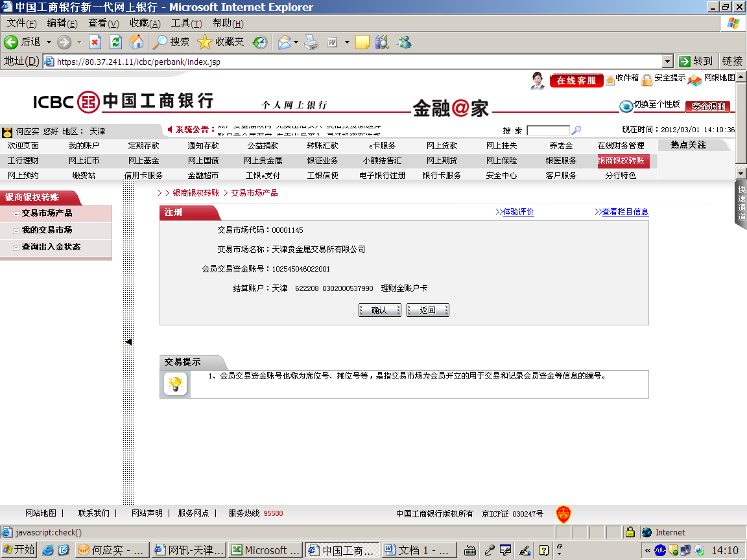Click the site 搜索 input field

coord(549,130)
